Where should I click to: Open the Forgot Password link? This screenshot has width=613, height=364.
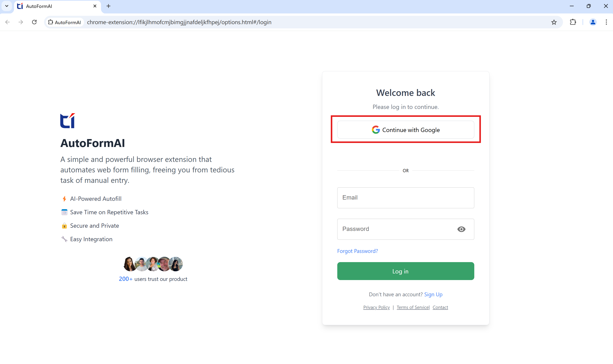(x=357, y=251)
